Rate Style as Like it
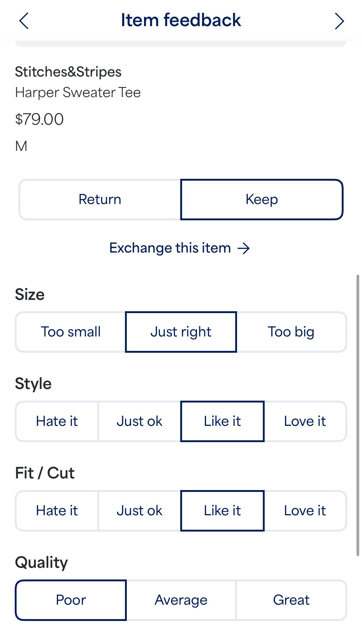Image resolution: width=362 pixels, height=644 pixels. [x=222, y=421]
